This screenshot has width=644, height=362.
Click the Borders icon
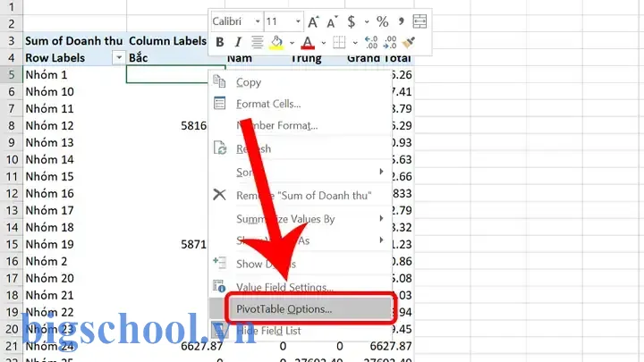click(339, 42)
